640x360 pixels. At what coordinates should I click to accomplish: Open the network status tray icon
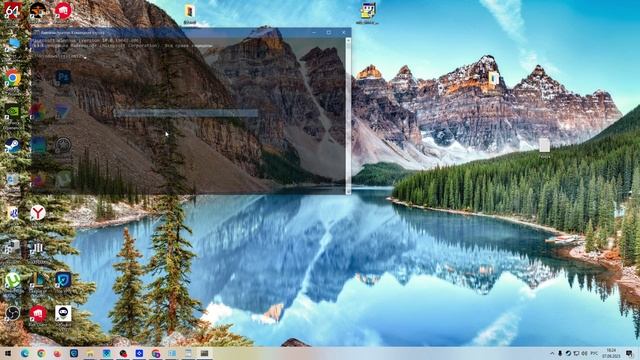(x=576, y=353)
